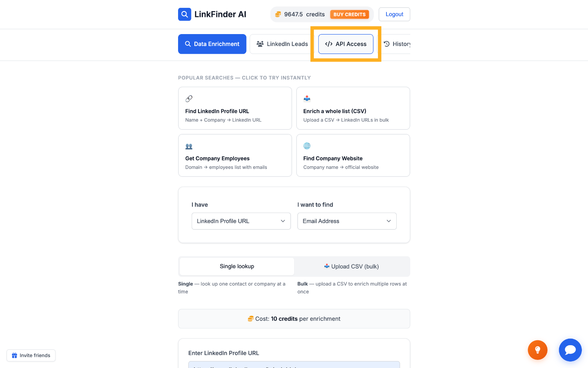588x368 pixels.
Task: Click the 'Upload a CSV → LinkedIn URLs in bulk' subtitle
Action: point(346,120)
